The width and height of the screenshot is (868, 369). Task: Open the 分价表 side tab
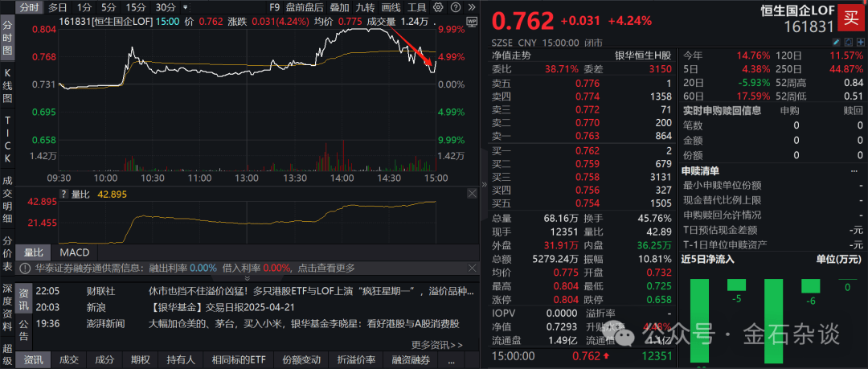7,254
